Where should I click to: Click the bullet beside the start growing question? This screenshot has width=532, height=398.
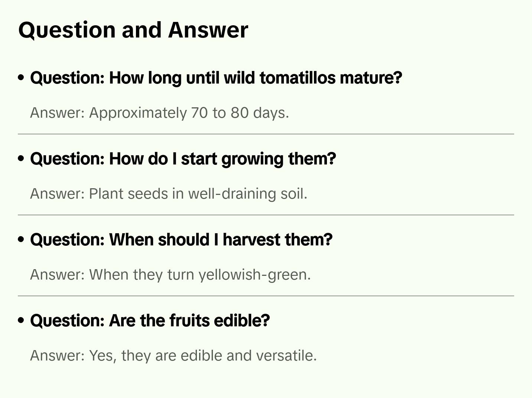[21, 159]
